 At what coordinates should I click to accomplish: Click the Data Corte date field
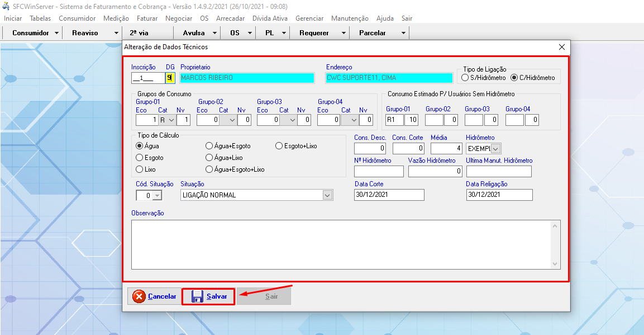389,195
